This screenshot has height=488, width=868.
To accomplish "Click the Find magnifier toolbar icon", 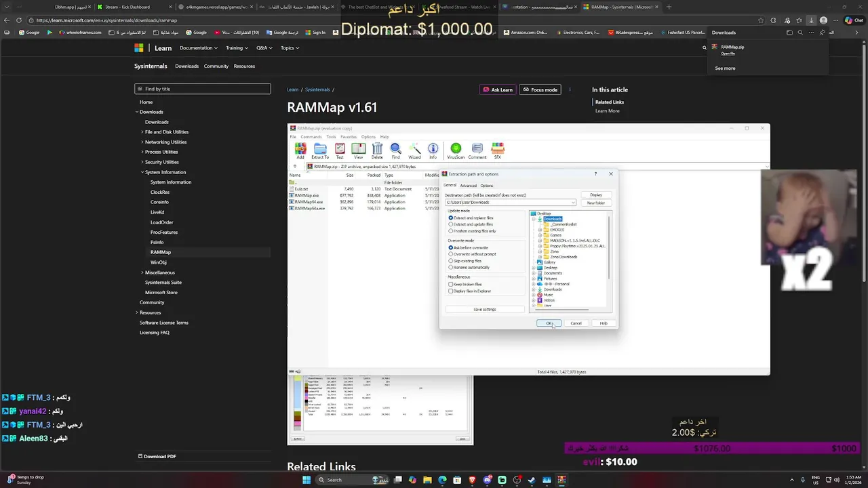I will (x=395, y=150).
